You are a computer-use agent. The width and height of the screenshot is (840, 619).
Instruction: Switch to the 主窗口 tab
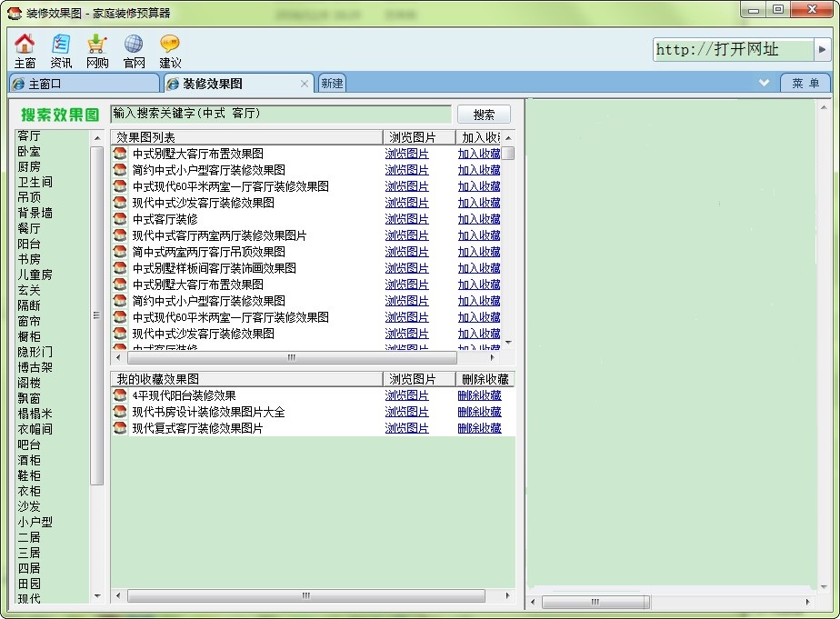tap(82, 84)
